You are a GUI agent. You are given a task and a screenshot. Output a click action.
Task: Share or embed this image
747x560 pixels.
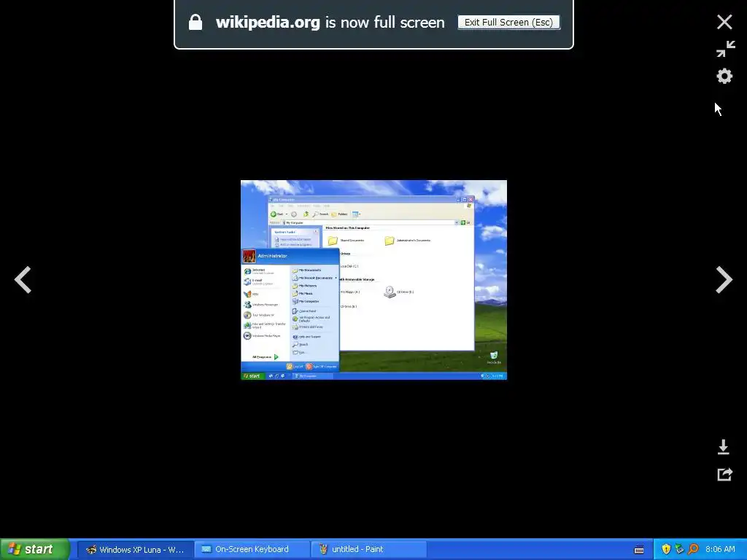(724, 474)
